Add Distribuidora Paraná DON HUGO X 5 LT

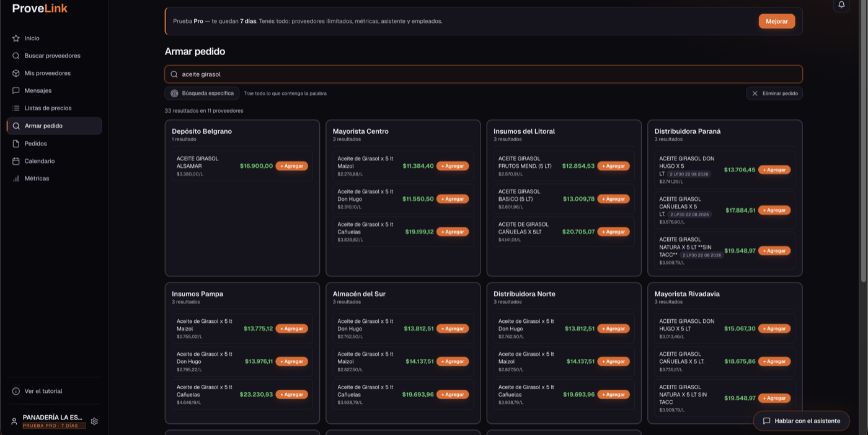pos(774,170)
